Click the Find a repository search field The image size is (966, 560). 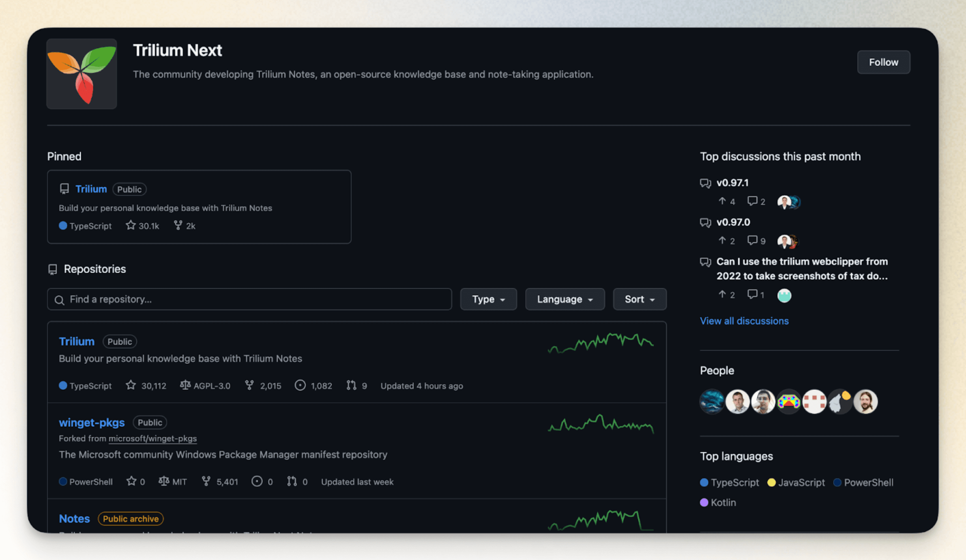[x=249, y=299]
